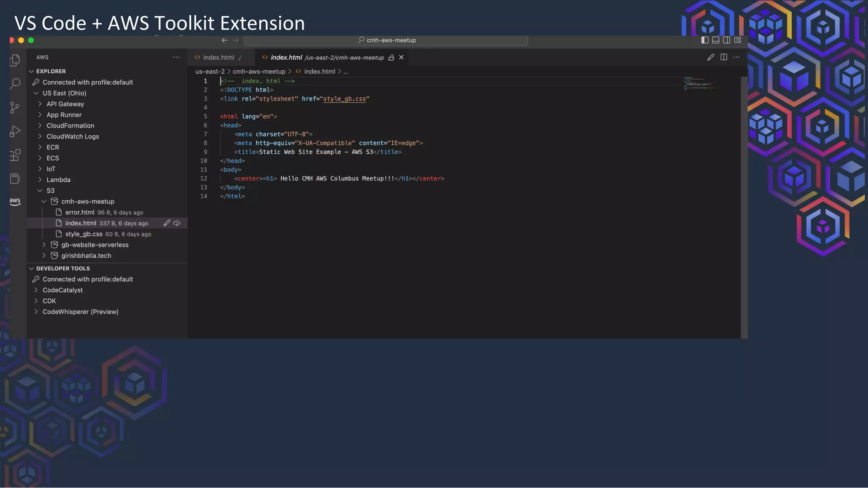Image resolution: width=868 pixels, height=488 pixels.
Task: Expand the ECS node
Action: click(40, 158)
